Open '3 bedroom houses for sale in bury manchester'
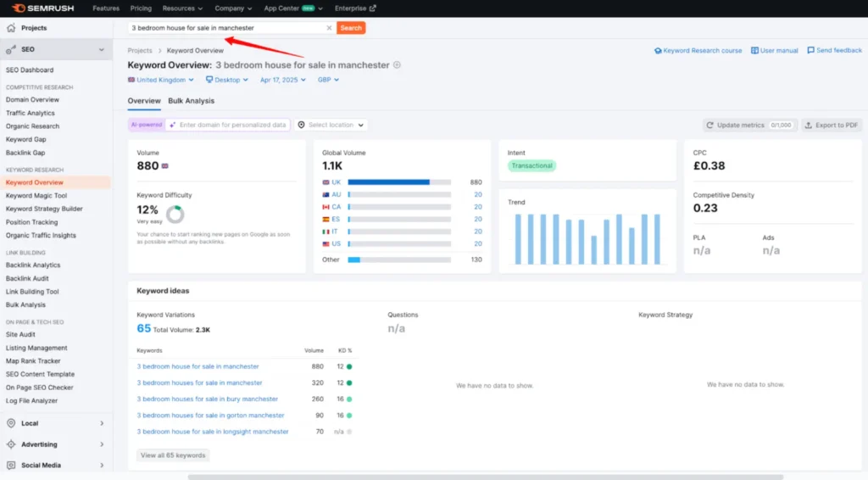The width and height of the screenshot is (868, 480). [208, 399]
